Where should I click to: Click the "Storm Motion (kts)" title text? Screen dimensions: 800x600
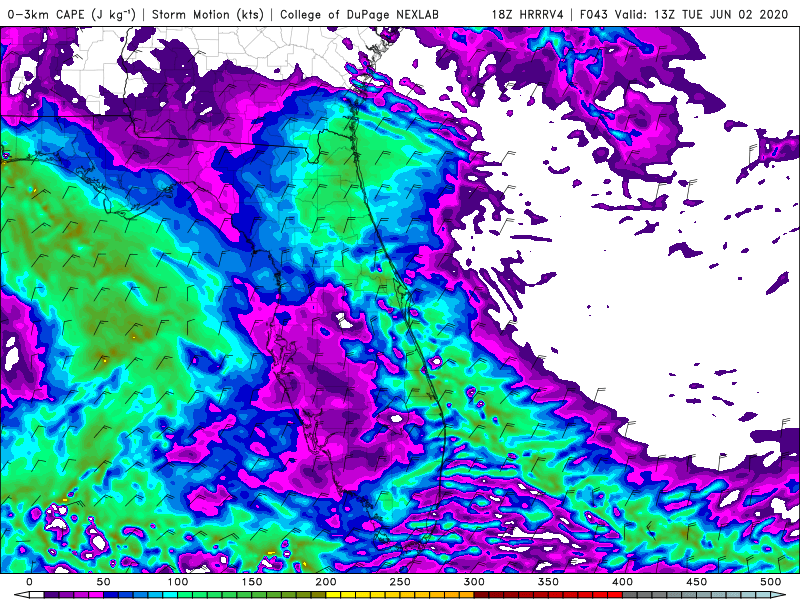(x=208, y=14)
